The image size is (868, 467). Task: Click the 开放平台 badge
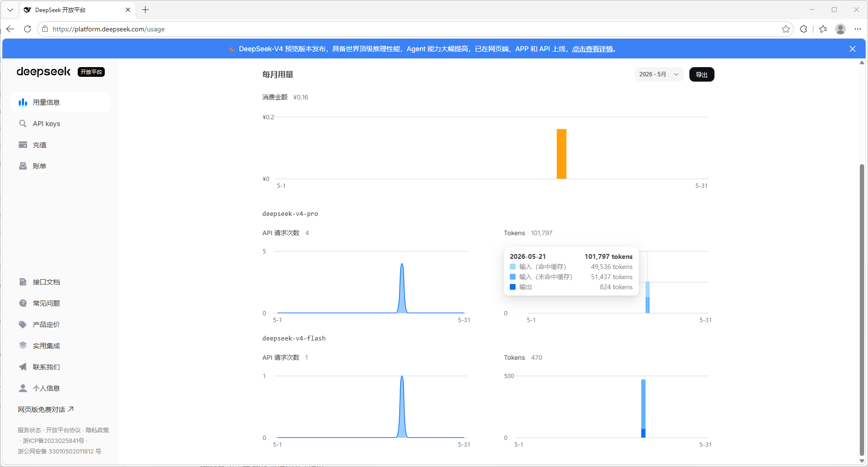91,72
